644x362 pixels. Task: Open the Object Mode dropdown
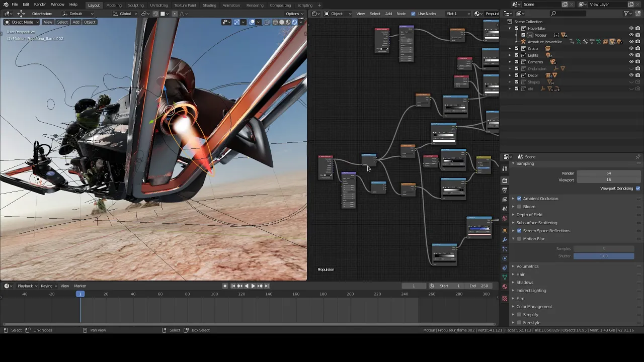coord(21,22)
